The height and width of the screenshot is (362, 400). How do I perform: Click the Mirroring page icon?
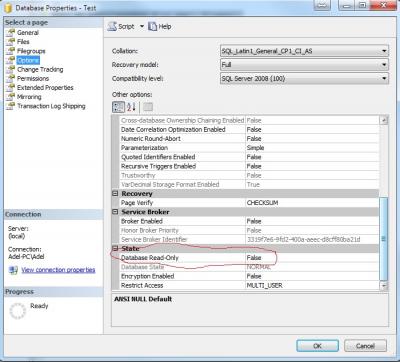tap(11, 96)
